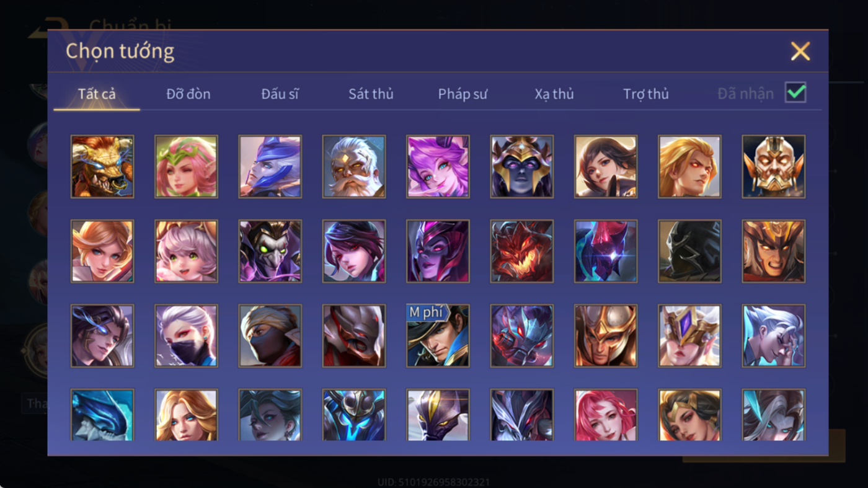Close the Chọn tướng dialog

click(800, 51)
